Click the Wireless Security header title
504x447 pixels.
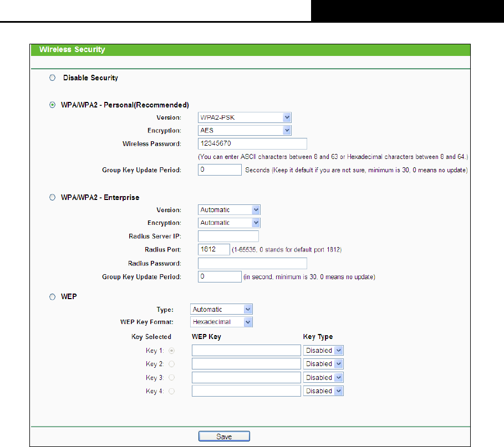[72, 49]
